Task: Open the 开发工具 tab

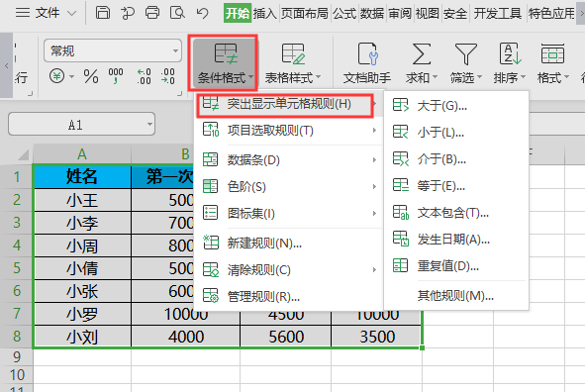Action: click(497, 14)
